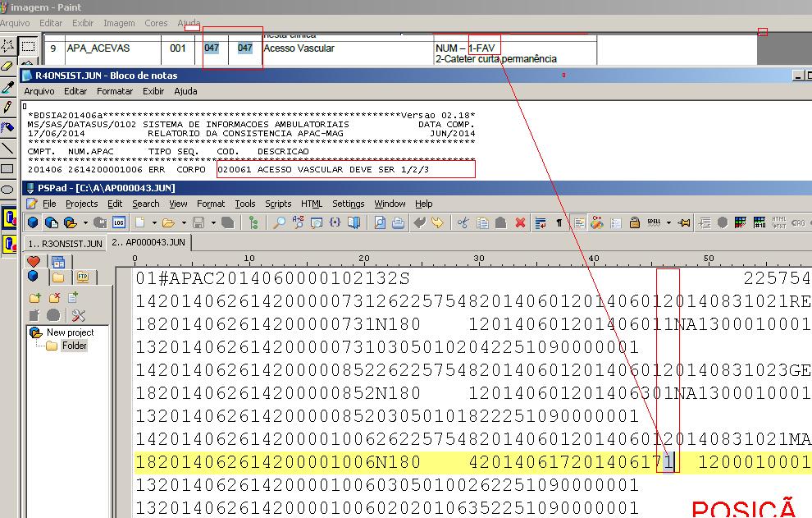The image size is (812, 518).
Task: Open the Favorites heart panel tab
Action: tap(34, 262)
